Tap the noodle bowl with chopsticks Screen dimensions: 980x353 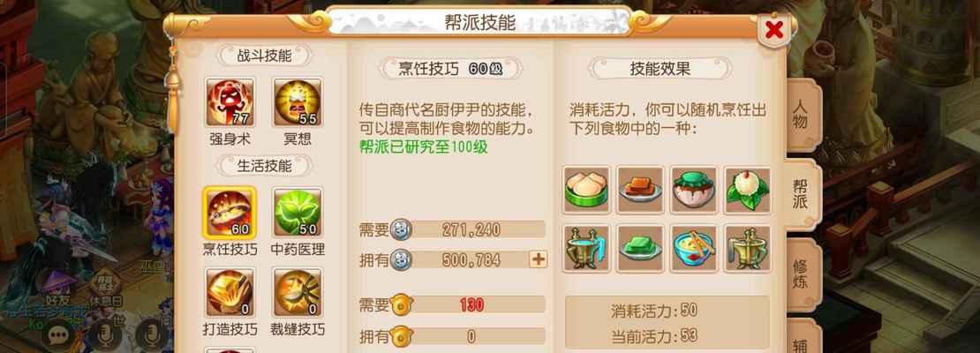(694, 249)
